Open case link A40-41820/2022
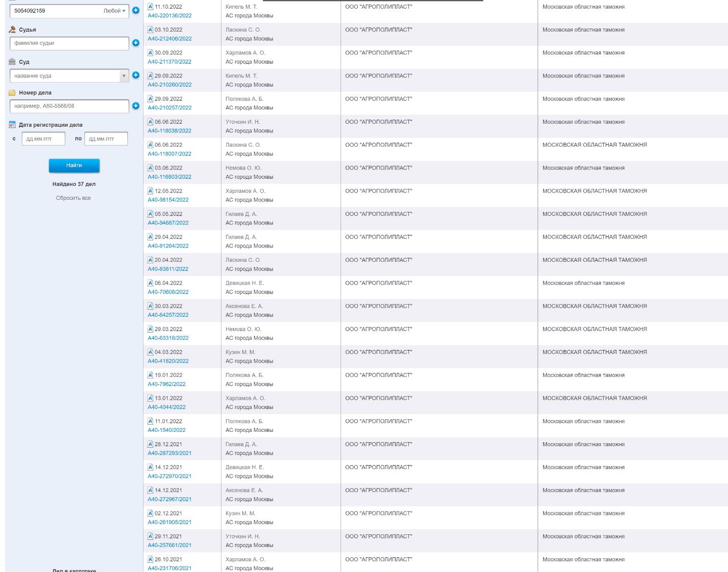 pyautogui.click(x=168, y=361)
